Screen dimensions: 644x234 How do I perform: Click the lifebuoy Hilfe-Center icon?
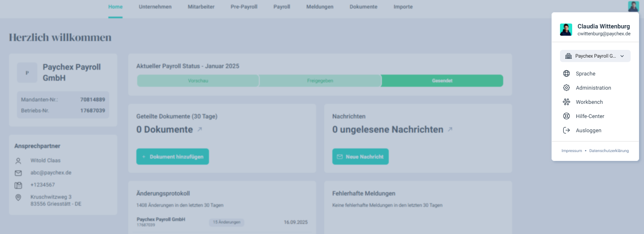[x=566, y=116]
